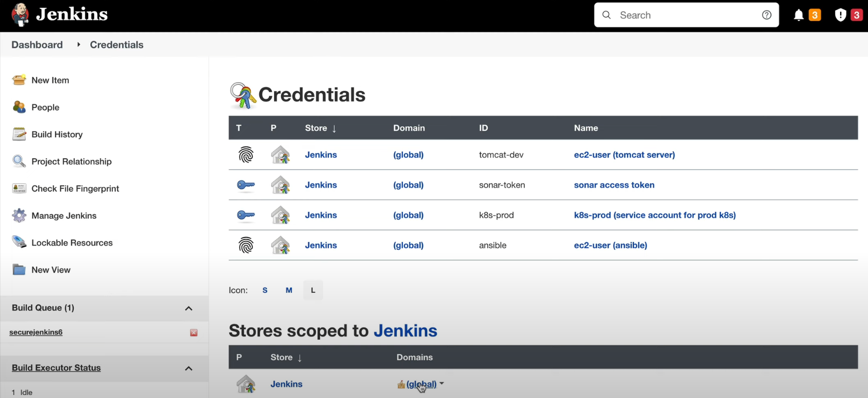Click (global) domain link in Stores table
This screenshot has height=398, width=868.
(421, 384)
